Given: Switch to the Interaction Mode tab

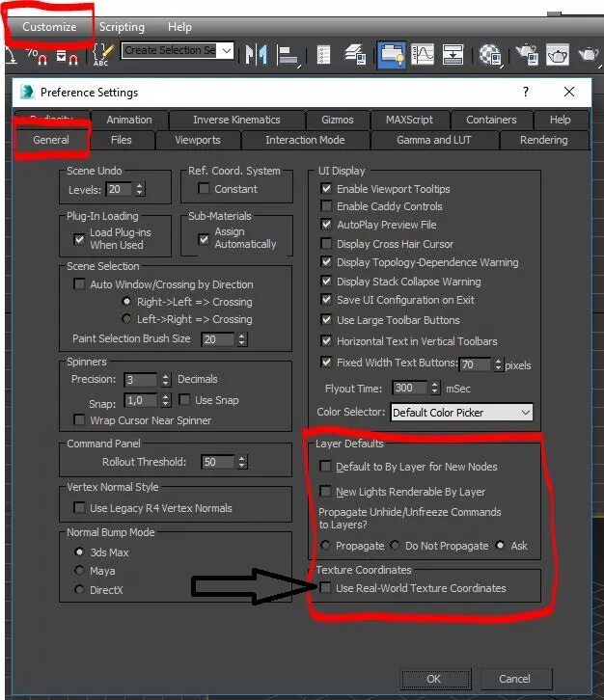Looking at the screenshot, I should coord(305,140).
